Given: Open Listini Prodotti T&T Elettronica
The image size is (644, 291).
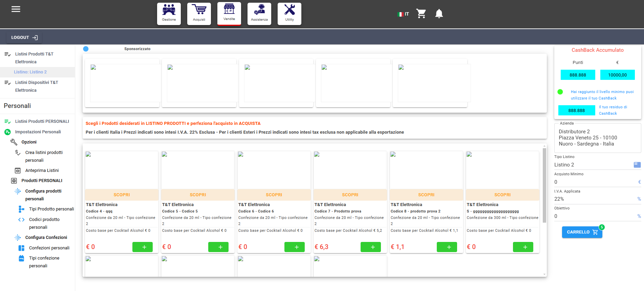Looking at the screenshot, I should click(37, 58).
